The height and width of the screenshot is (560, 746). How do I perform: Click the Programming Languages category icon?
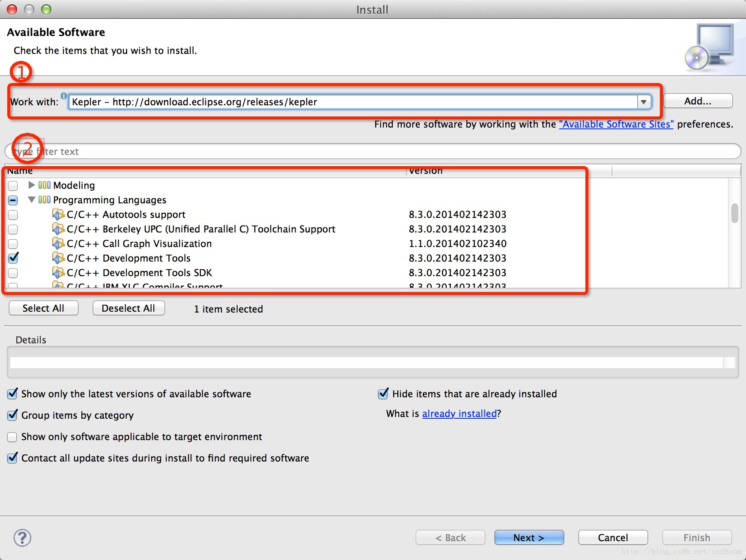[x=45, y=200]
